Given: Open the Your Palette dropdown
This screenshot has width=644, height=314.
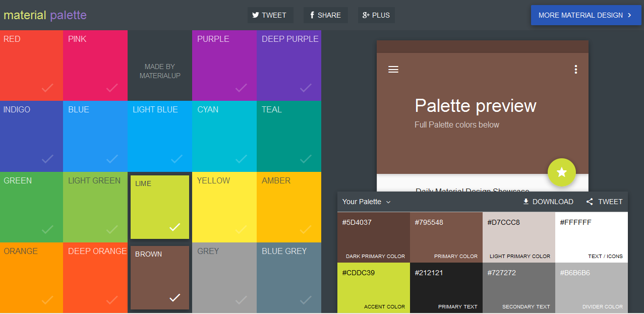Looking at the screenshot, I should [x=367, y=202].
